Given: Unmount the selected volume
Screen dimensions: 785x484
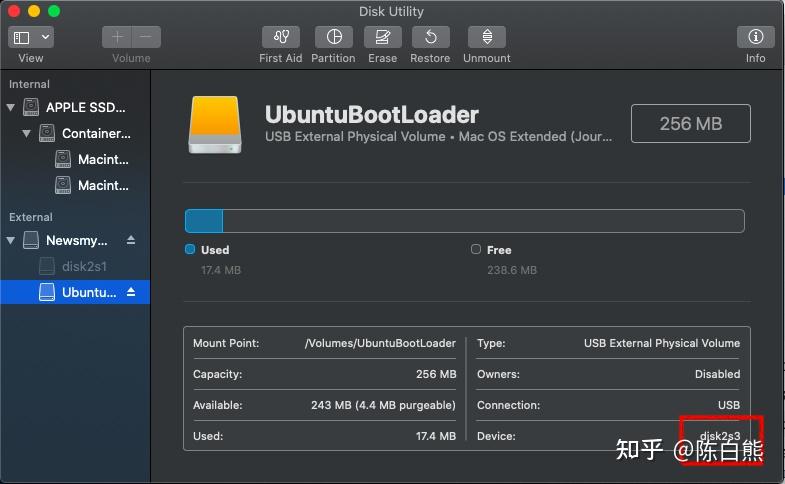Looking at the screenshot, I should tap(487, 37).
